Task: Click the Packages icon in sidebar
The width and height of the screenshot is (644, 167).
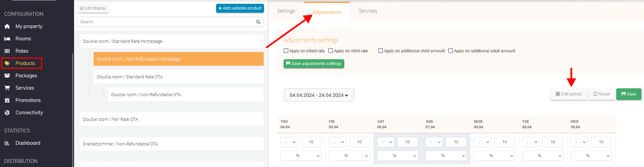Action: (7, 76)
